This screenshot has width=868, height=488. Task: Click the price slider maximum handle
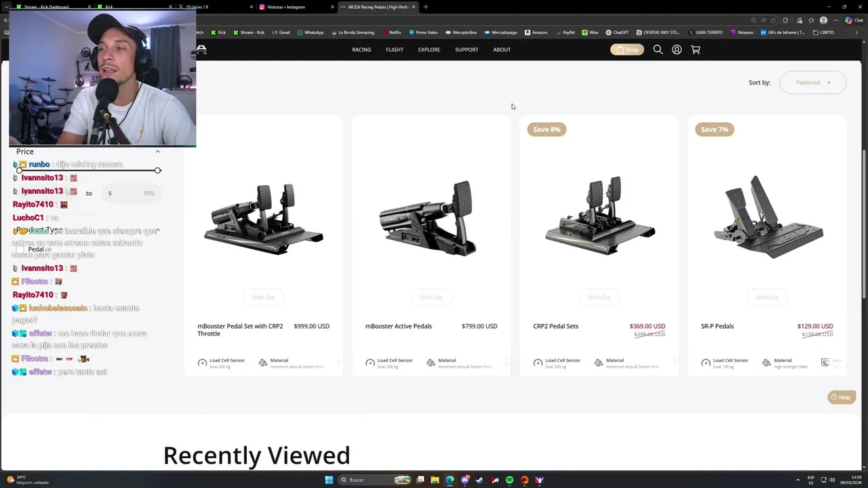tap(157, 170)
